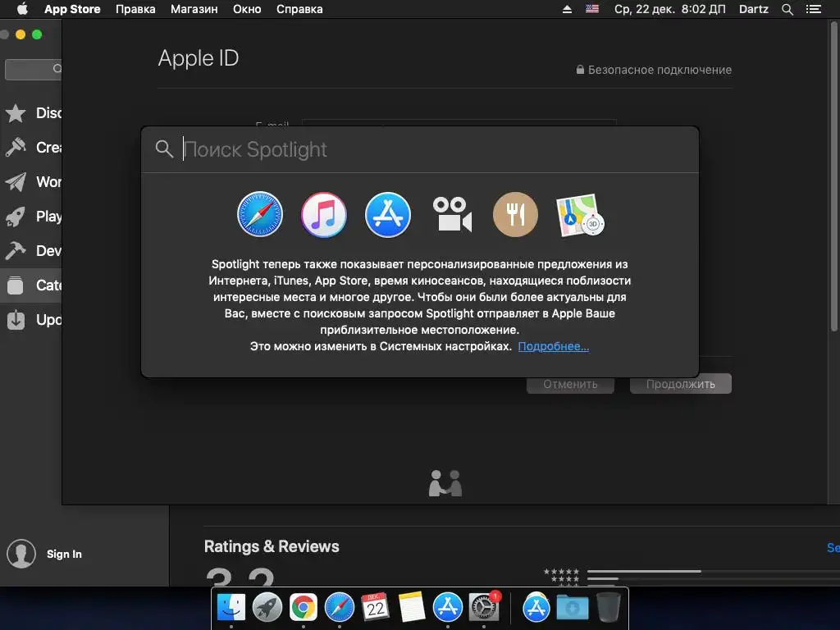Open Launchpad rocket in the Dock
The height and width of the screenshot is (630, 840).
click(x=267, y=608)
